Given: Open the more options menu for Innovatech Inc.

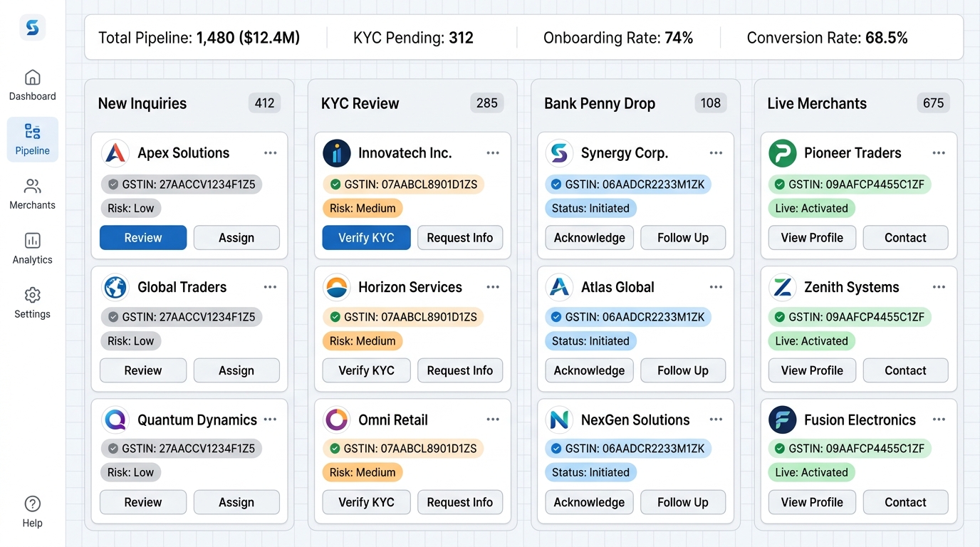Looking at the screenshot, I should coord(493,153).
